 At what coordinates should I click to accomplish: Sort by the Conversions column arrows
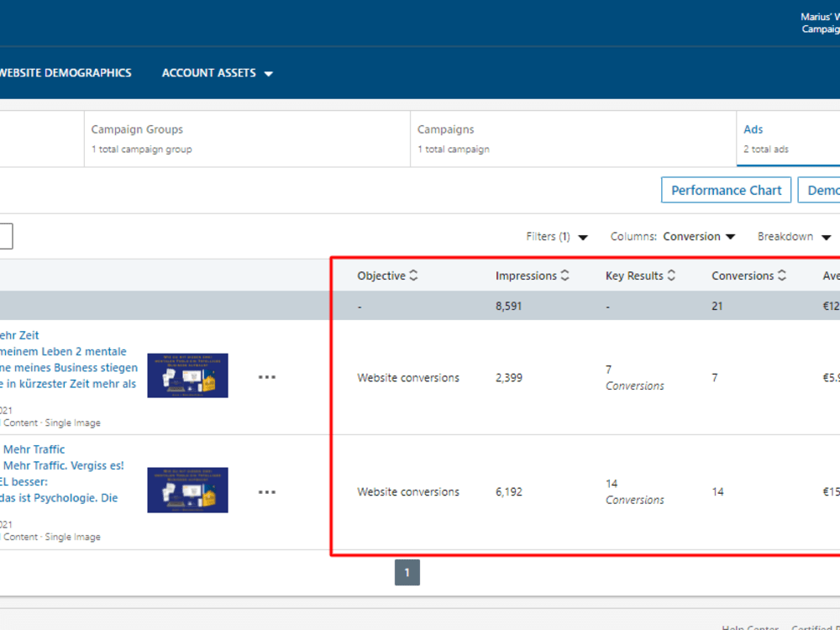pos(782,276)
